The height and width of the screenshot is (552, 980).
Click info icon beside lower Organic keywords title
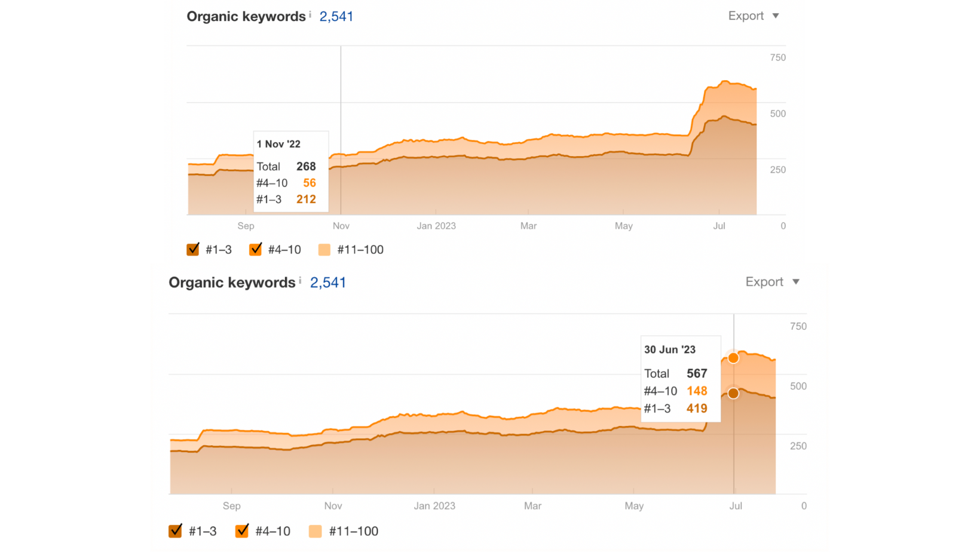300,280
